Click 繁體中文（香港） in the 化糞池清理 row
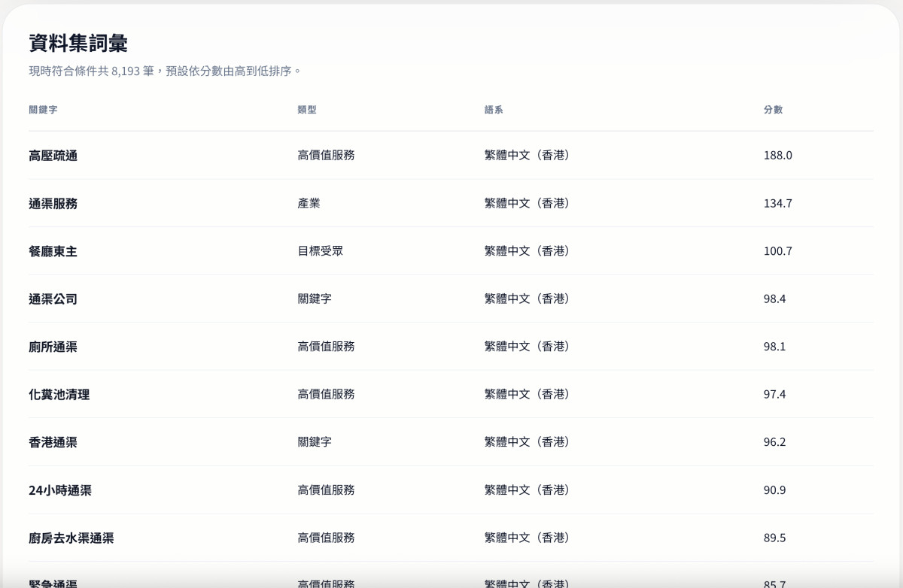This screenshot has height=588, width=903. [528, 395]
